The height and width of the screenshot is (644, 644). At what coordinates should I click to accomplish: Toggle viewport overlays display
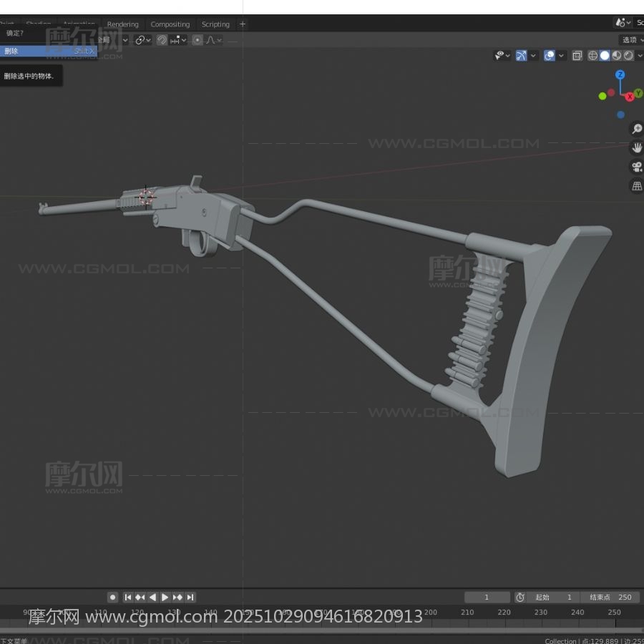(549, 56)
